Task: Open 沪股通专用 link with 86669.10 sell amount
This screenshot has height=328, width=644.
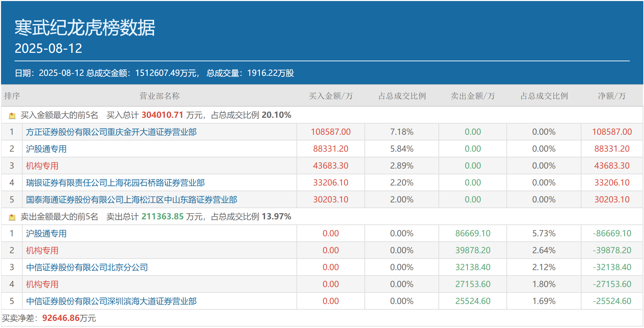Action: click(46, 234)
